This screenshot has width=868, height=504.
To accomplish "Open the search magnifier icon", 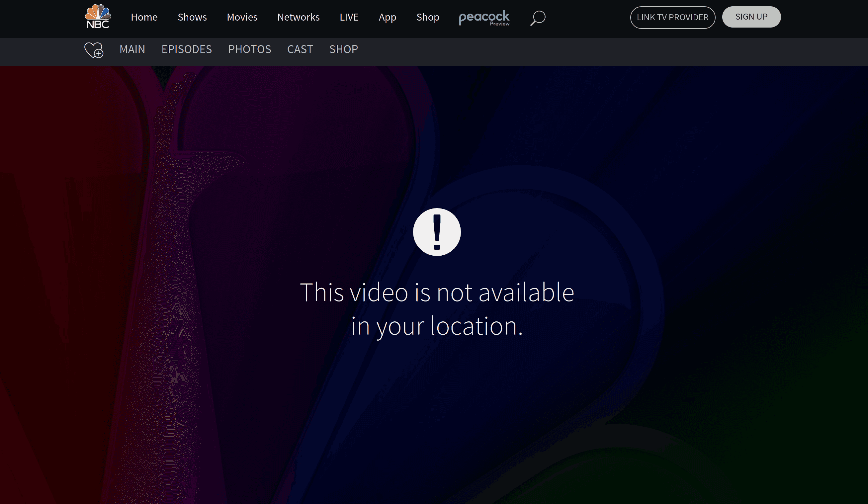I will (538, 18).
